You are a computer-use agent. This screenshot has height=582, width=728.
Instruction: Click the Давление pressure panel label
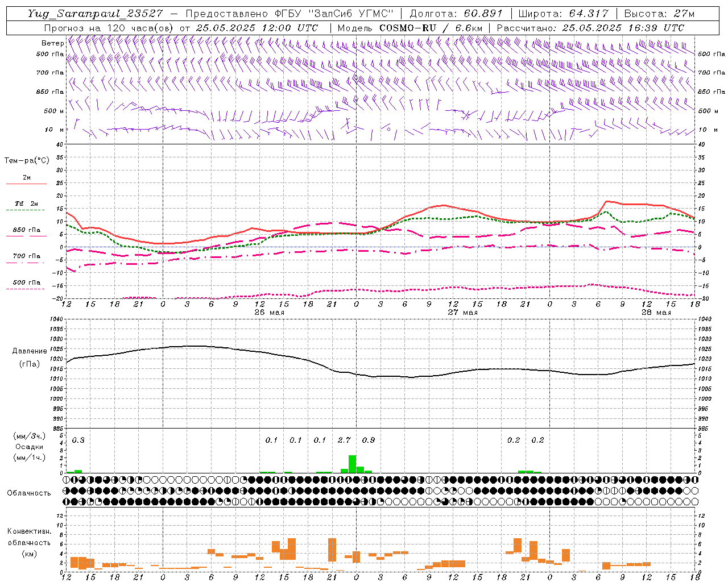(x=29, y=351)
